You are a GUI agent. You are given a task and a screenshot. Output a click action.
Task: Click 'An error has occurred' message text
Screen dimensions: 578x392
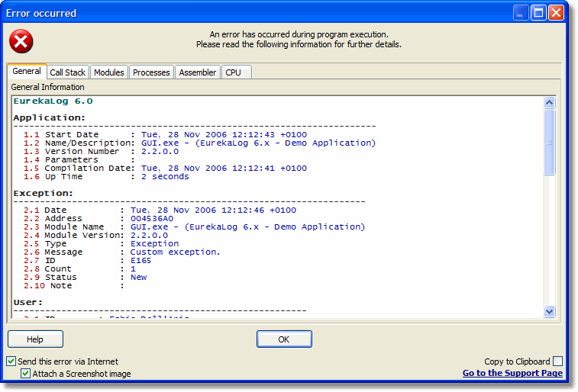tap(299, 34)
